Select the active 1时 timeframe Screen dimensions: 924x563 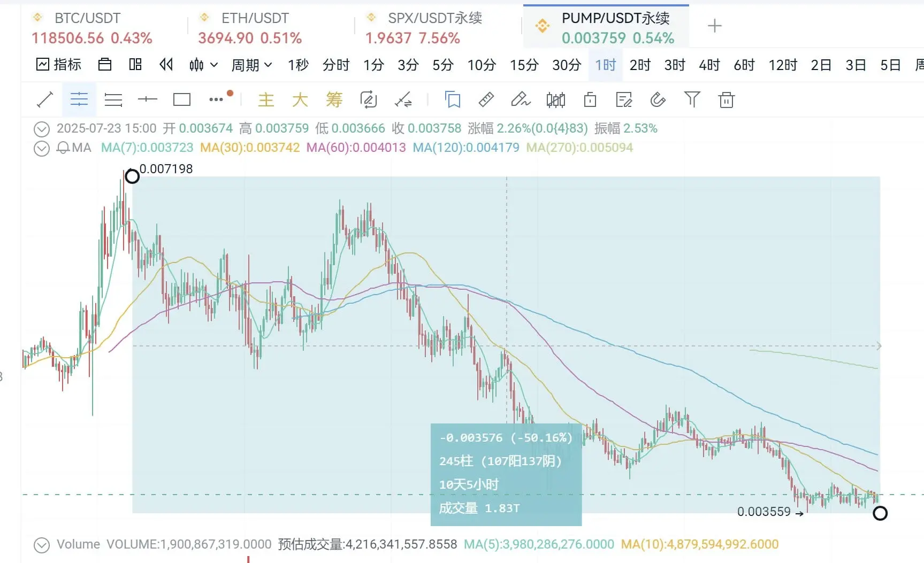606,65
